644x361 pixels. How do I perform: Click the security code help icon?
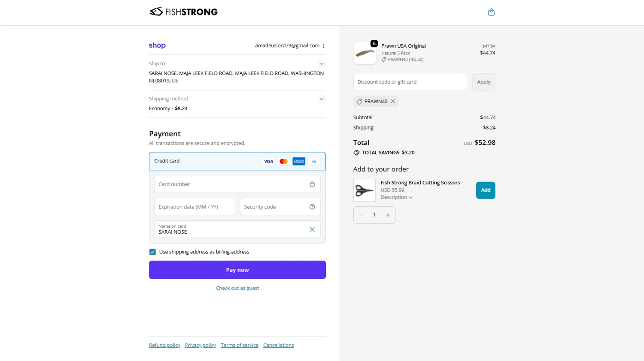(x=312, y=207)
